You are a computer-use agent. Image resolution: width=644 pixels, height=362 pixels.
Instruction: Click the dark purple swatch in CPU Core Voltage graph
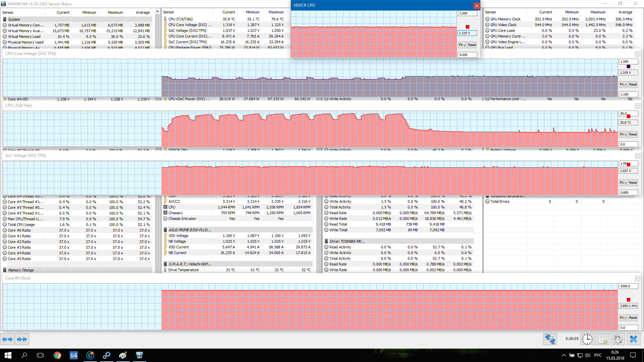[x=628, y=66]
